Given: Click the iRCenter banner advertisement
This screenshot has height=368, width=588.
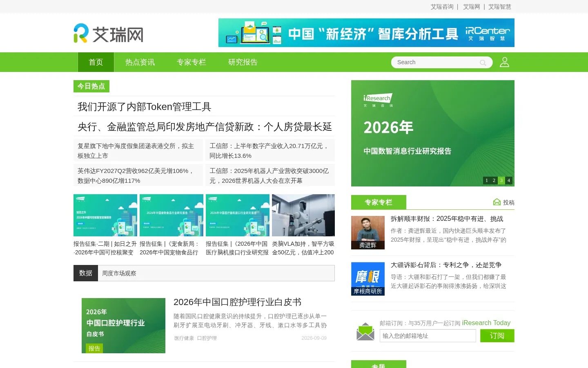Looking at the screenshot, I should (366, 33).
